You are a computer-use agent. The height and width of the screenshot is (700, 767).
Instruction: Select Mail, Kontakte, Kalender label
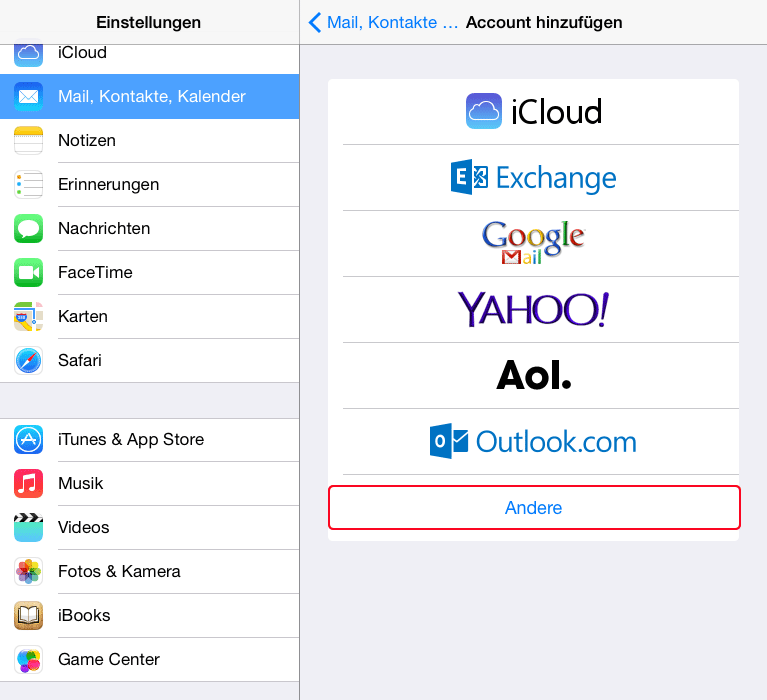(152, 96)
